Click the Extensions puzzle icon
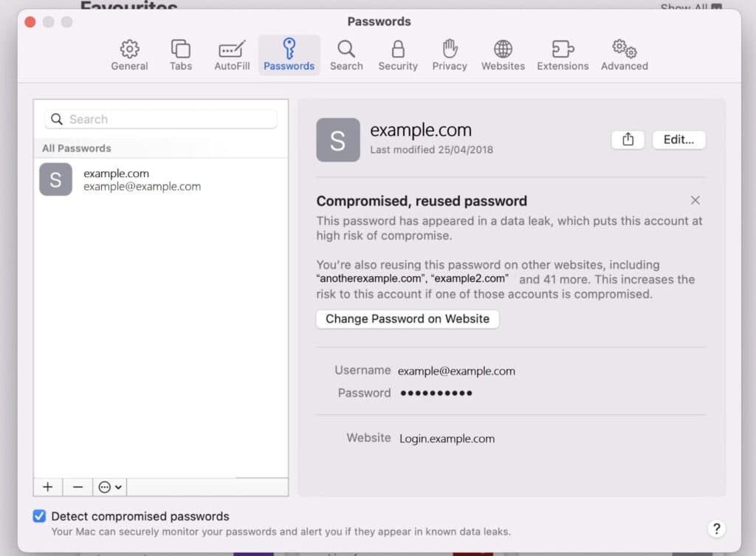The width and height of the screenshot is (756, 556). pos(562,48)
